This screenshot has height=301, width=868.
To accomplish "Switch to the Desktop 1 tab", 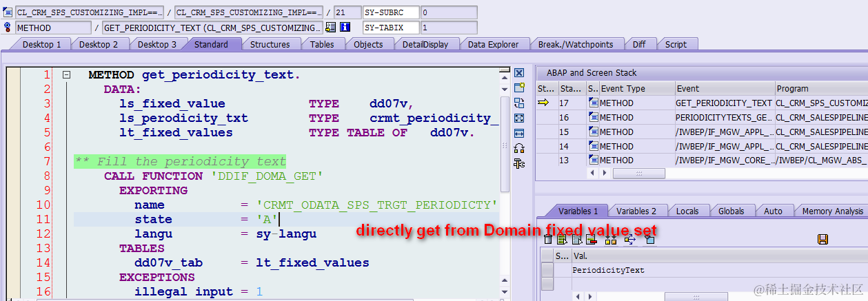I will pyautogui.click(x=41, y=44).
